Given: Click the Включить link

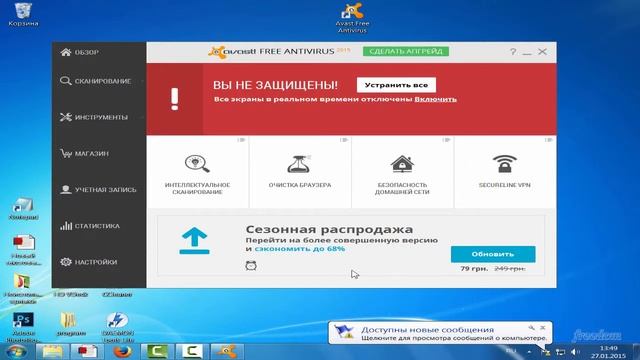Looking at the screenshot, I should tap(435, 99).
